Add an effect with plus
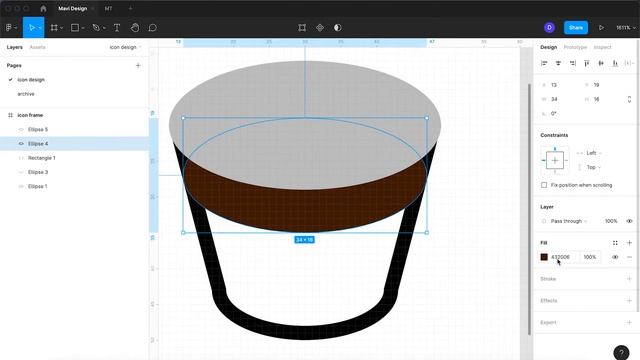640x360 pixels. [629, 301]
